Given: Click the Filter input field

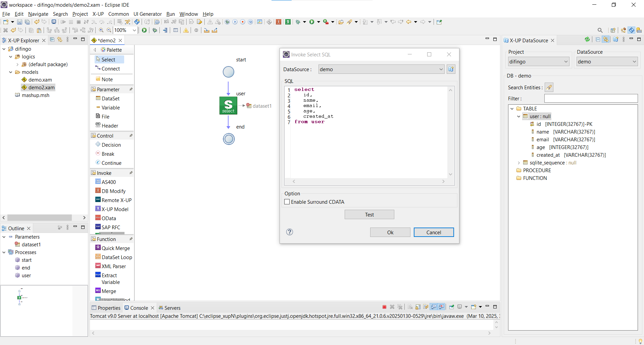Looking at the screenshot, I should [x=591, y=98].
